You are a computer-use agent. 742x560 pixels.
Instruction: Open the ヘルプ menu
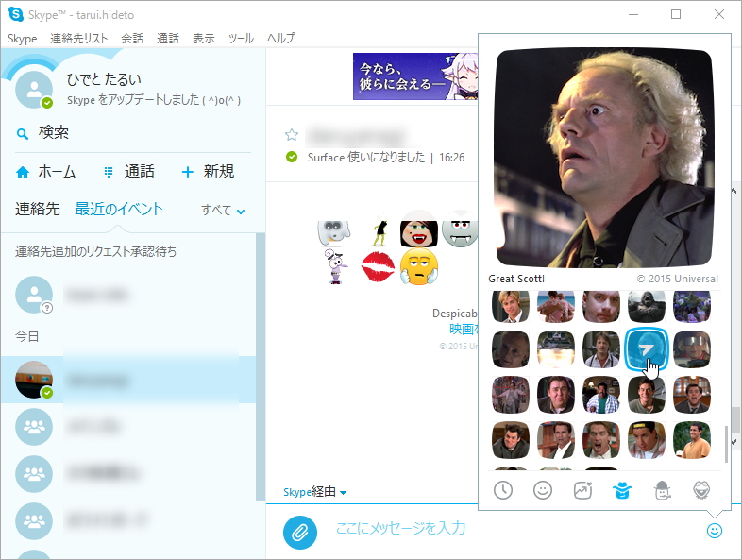tap(280, 39)
